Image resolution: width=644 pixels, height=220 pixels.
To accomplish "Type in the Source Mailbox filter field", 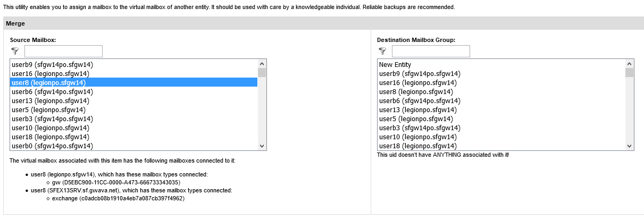I will (63, 52).
